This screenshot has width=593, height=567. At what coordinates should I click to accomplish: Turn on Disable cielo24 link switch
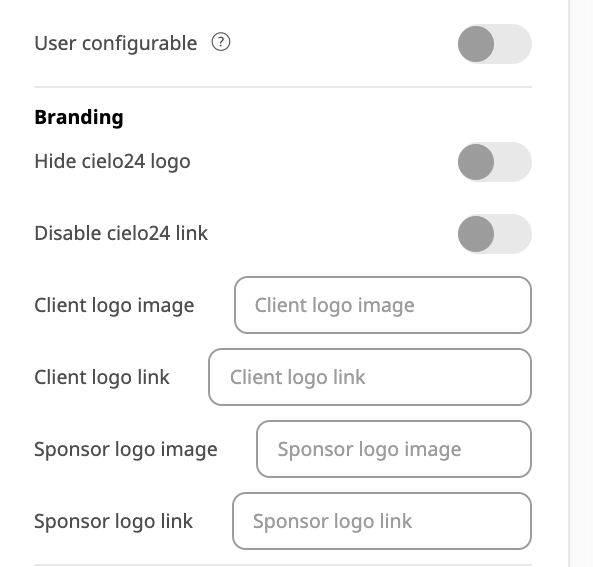[x=495, y=234]
